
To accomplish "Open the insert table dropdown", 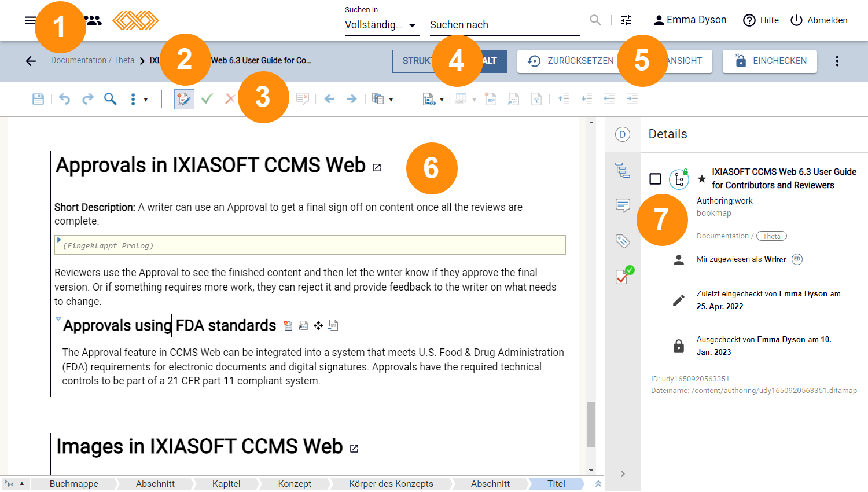I will [x=465, y=100].
